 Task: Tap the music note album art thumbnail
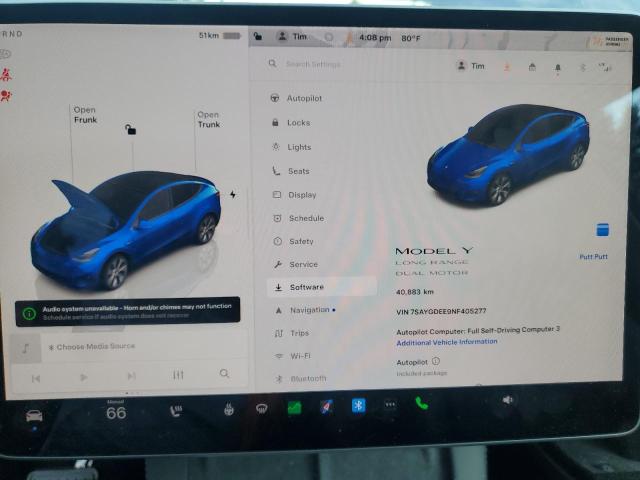click(x=26, y=348)
